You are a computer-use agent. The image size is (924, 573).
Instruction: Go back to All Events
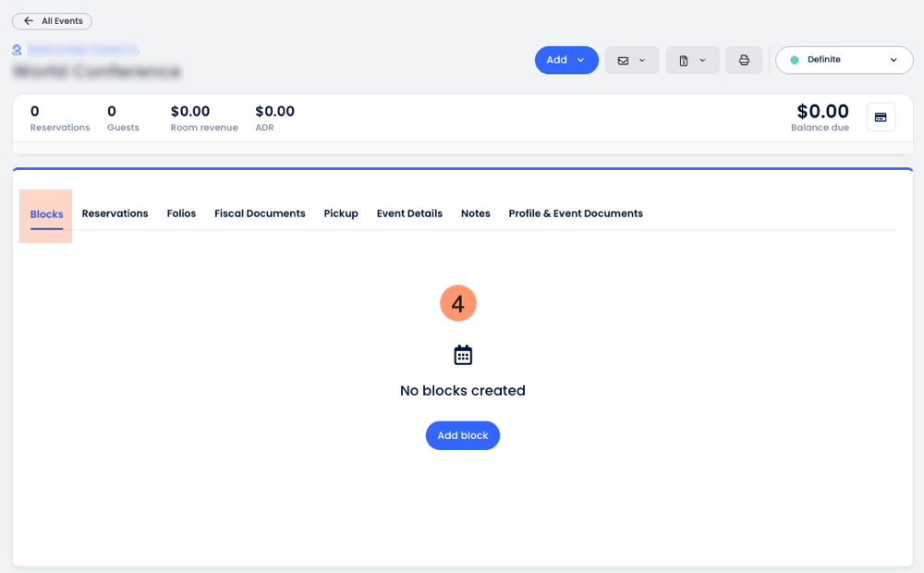tap(52, 21)
